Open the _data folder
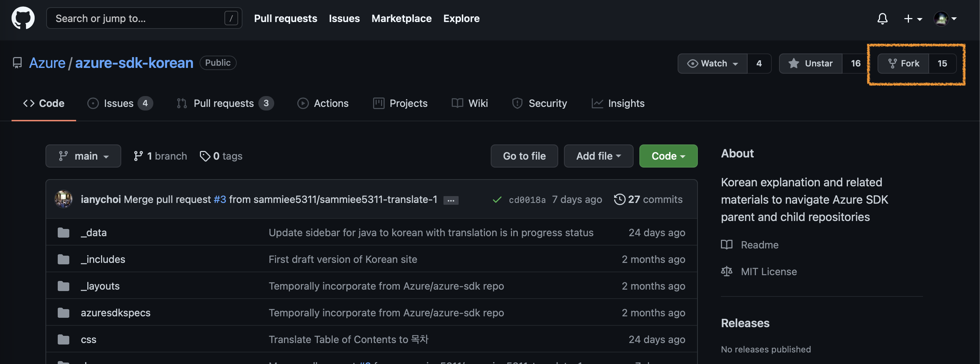This screenshot has width=980, height=364. 93,232
